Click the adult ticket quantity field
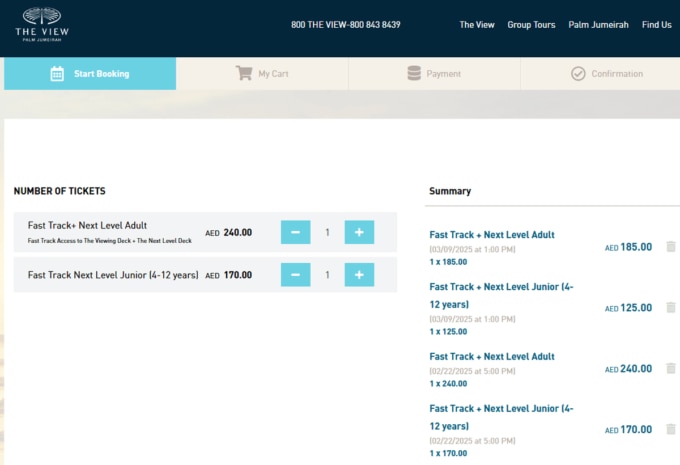 (x=327, y=232)
